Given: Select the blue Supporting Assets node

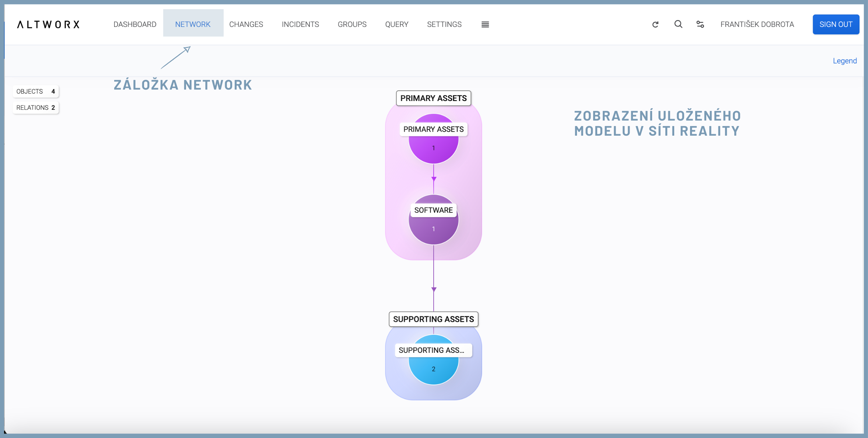Looking at the screenshot, I should pyautogui.click(x=433, y=369).
